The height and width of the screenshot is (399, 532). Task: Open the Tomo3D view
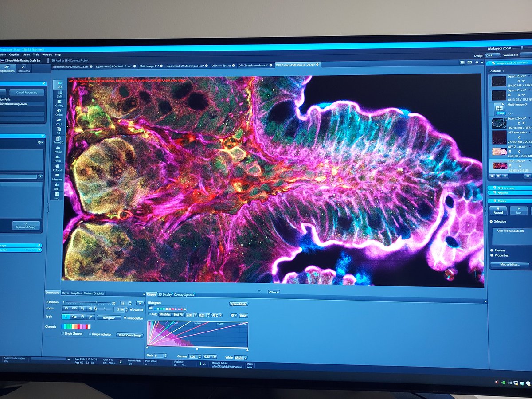(59, 140)
